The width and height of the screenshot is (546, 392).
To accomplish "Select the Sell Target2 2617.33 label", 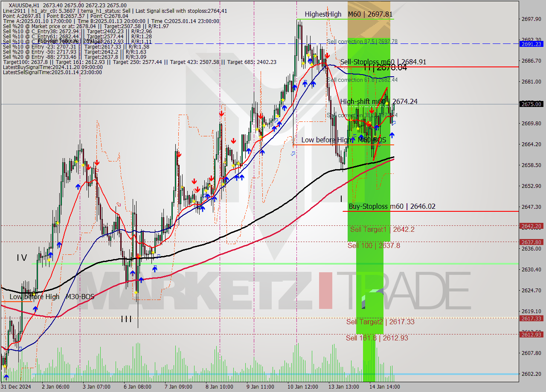I will [380, 322].
